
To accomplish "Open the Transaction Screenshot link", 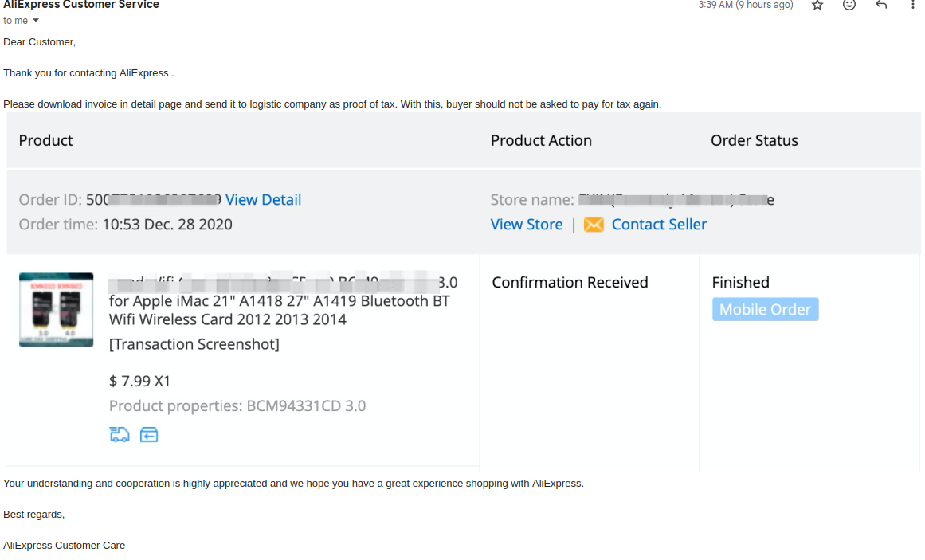I will coord(194,344).
